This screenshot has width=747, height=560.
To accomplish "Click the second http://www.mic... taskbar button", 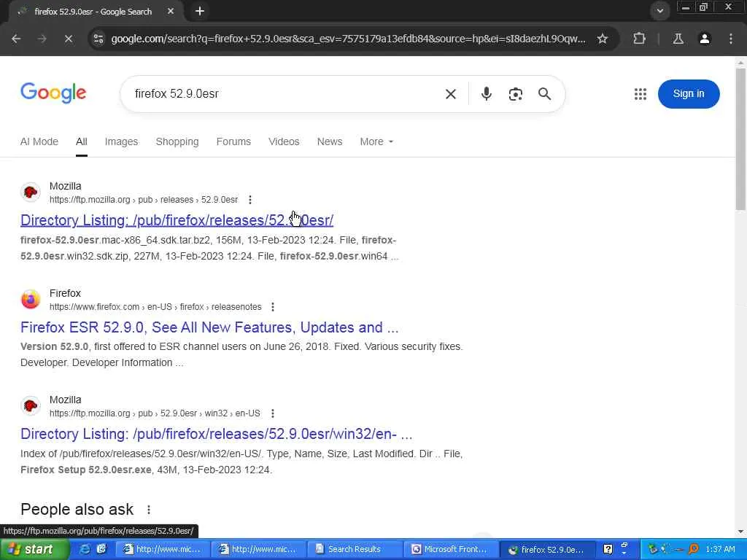I will pyautogui.click(x=258, y=550).
